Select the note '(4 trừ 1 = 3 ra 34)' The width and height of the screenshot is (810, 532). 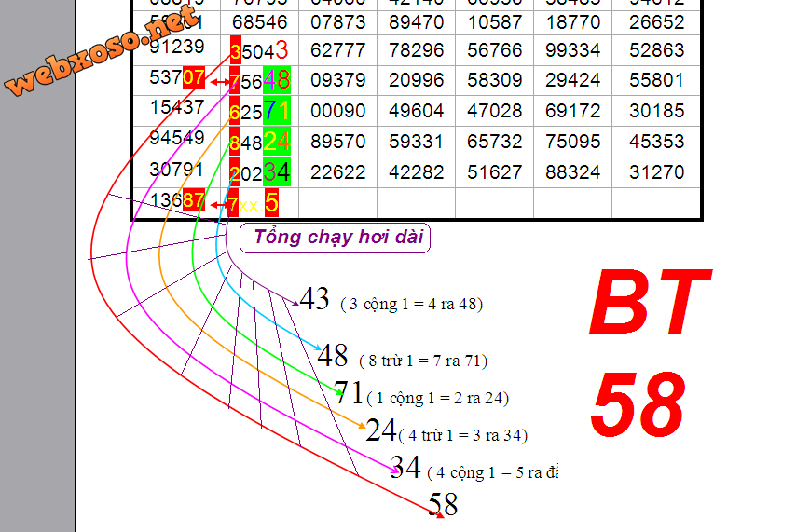point(463,435)
